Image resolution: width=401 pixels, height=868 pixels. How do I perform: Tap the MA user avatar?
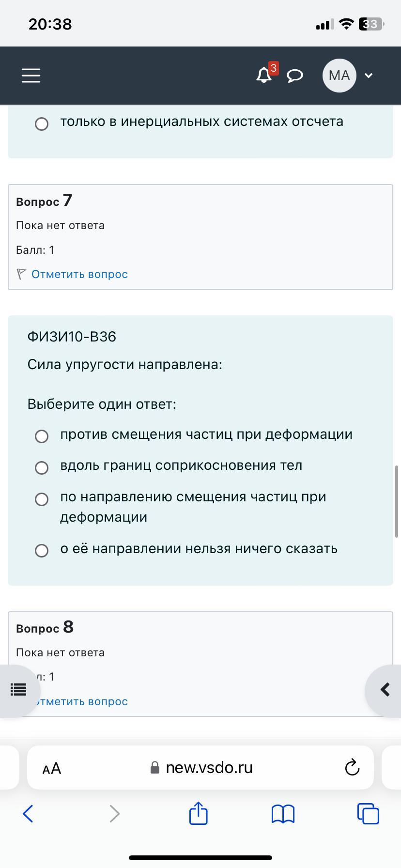pos(339,75)
